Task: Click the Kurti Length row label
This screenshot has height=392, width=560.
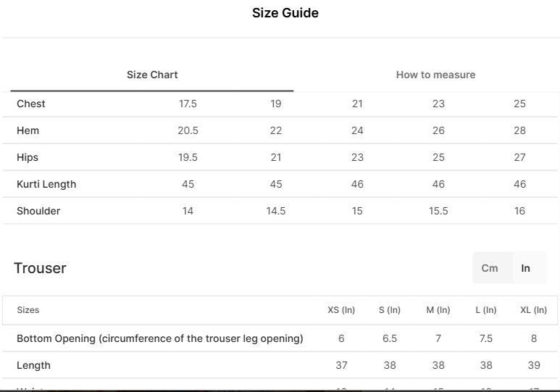Action: click(46, 184)
